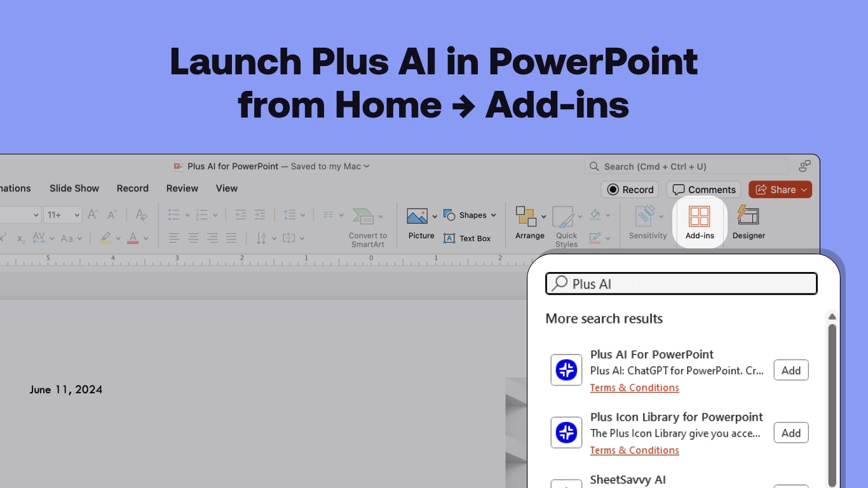Open Terms & Conditions for Plus Icon Library

[x=634, y=450]
